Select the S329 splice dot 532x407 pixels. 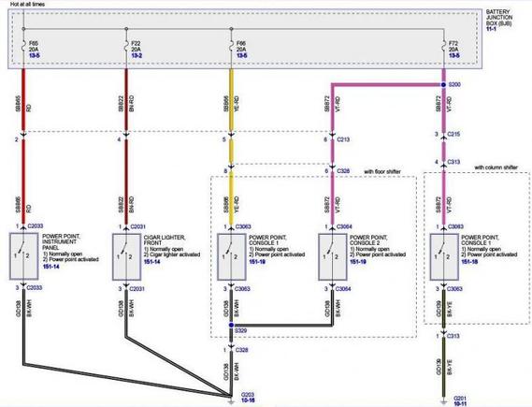pos(231,325)
